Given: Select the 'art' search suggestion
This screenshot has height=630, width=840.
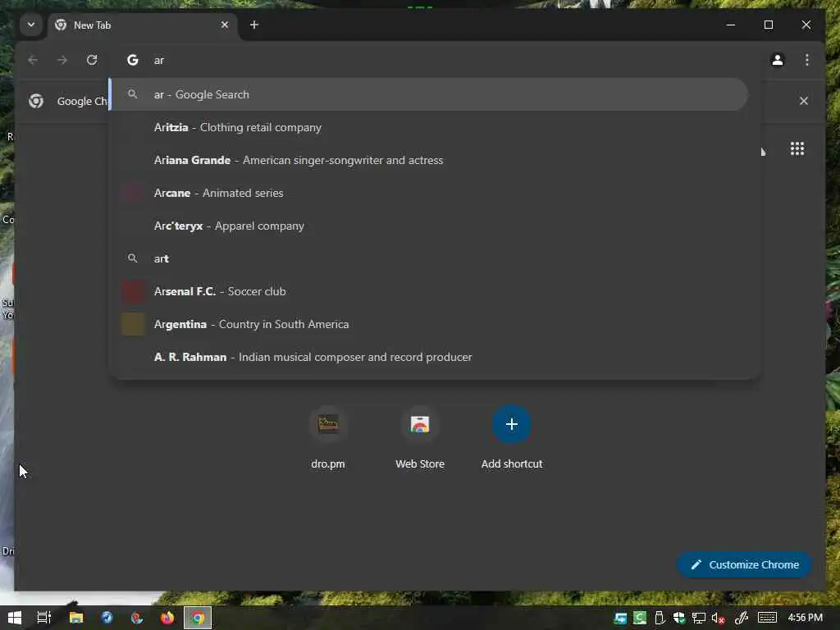Looking at the screenshot, I should pyautogui.click(x=428, y=258).
